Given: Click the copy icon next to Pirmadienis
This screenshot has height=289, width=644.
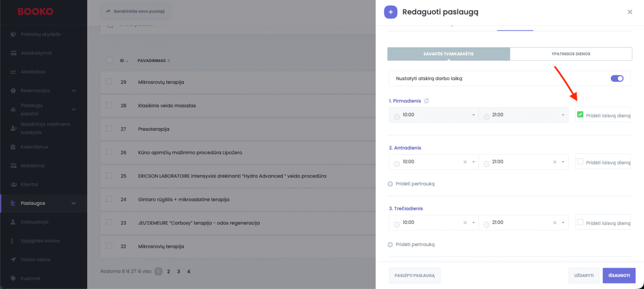Looking at the screenshot, I should (x=426, y=101).
